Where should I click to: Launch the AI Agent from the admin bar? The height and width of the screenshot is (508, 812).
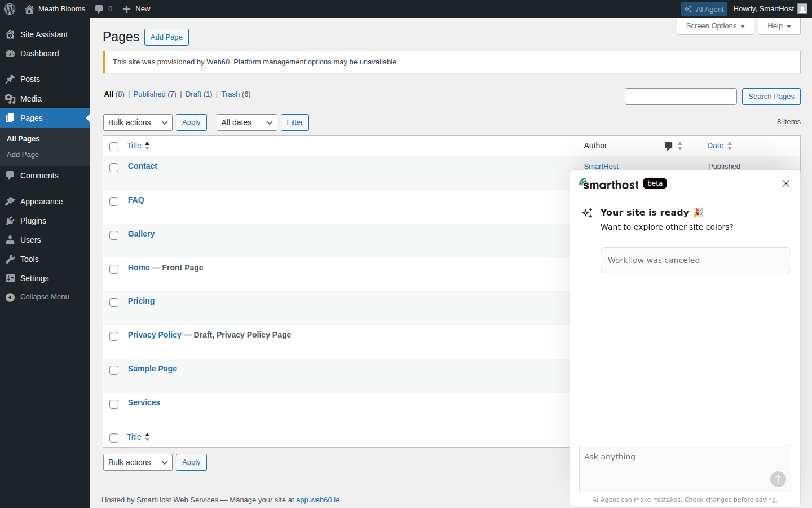coord(704,8)
